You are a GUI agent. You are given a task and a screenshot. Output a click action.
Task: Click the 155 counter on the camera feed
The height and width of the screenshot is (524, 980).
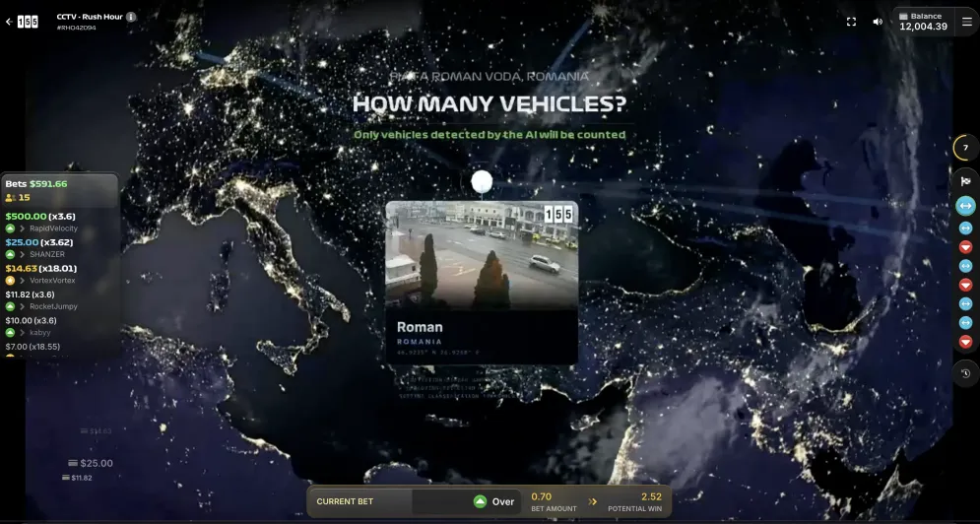(558, 215)
